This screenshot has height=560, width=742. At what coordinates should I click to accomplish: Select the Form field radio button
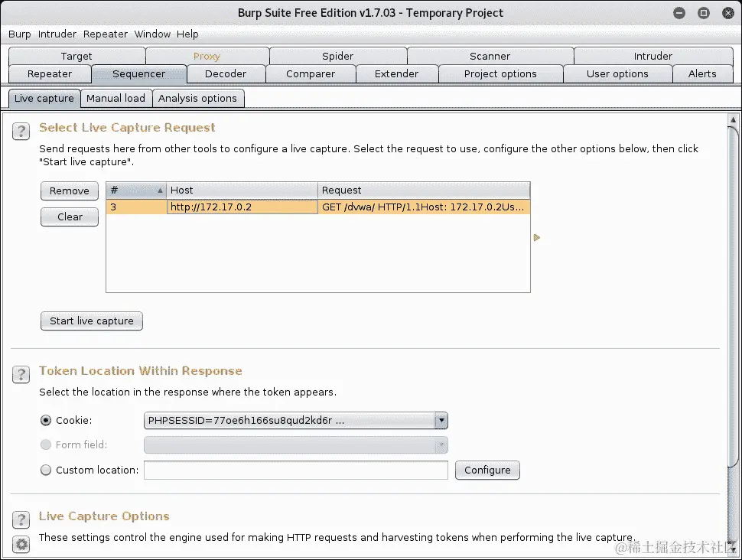[x=46, y=444]
